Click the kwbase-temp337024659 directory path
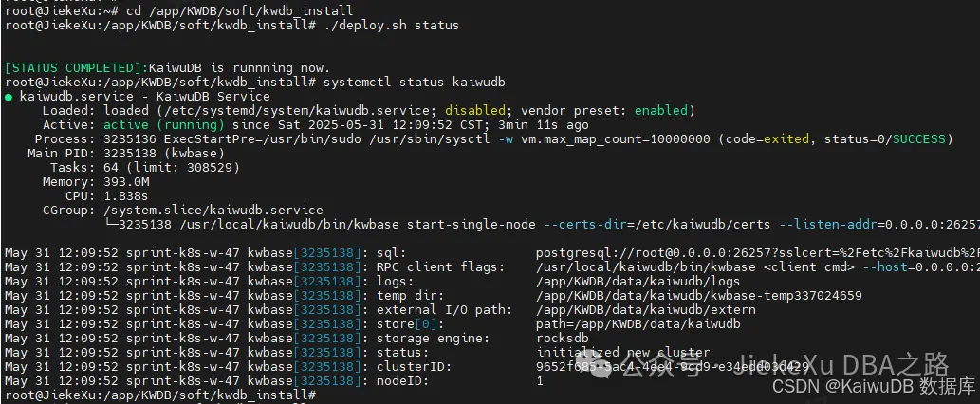Viewport: 980px width, 404px height. pos(699,295)
